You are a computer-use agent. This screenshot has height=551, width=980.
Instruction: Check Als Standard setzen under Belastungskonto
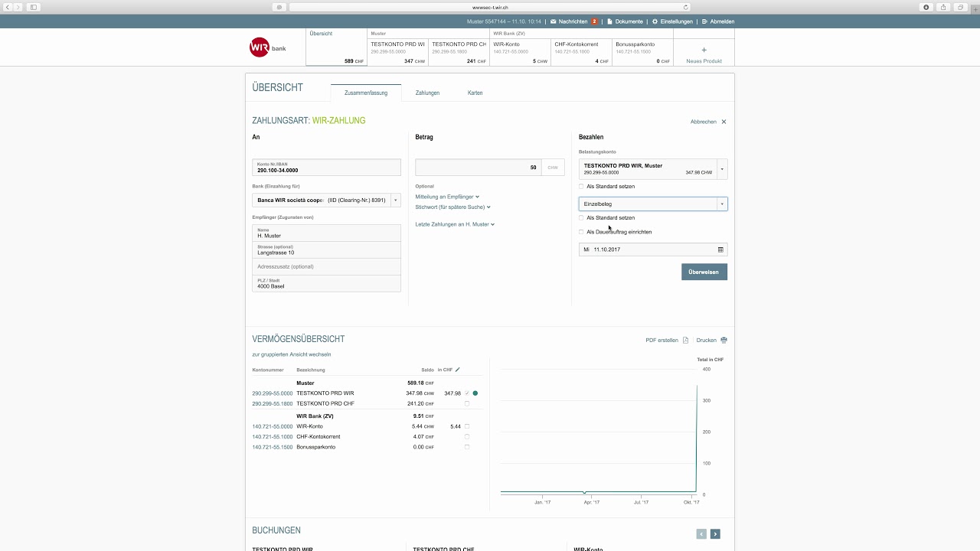(581, 187)
